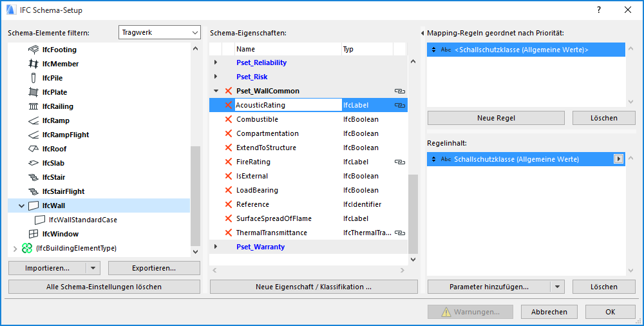Toggle the red X next to Combustible
This screenshot has height=326, width=644.
pyautogui.click(x=228, y=119)
